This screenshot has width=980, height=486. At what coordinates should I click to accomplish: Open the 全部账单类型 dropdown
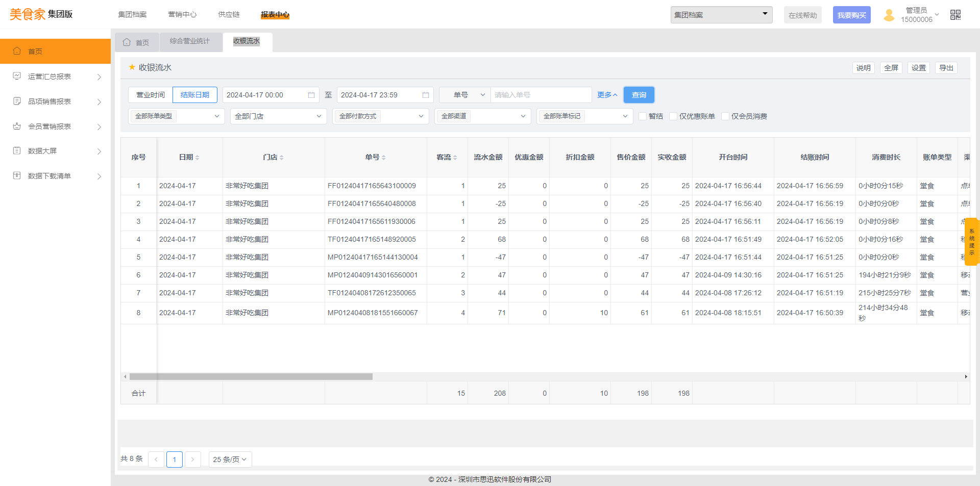coord(177,116)
